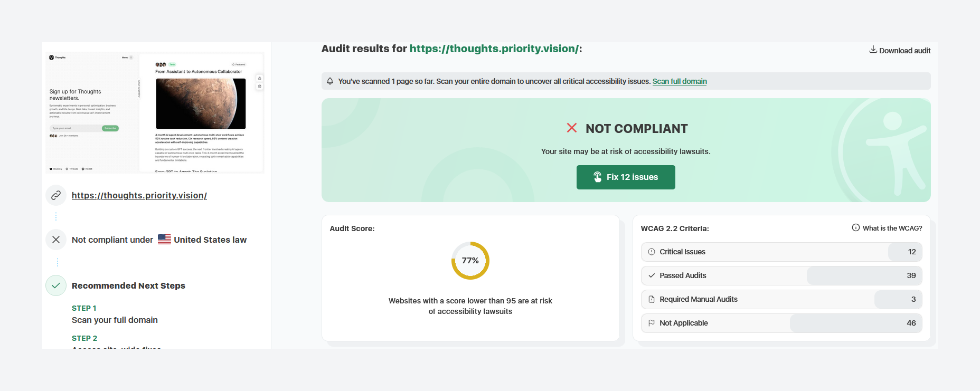Click the 77% audit score gauge
This screenshot has height=391, width=980.
coord(470,261)
